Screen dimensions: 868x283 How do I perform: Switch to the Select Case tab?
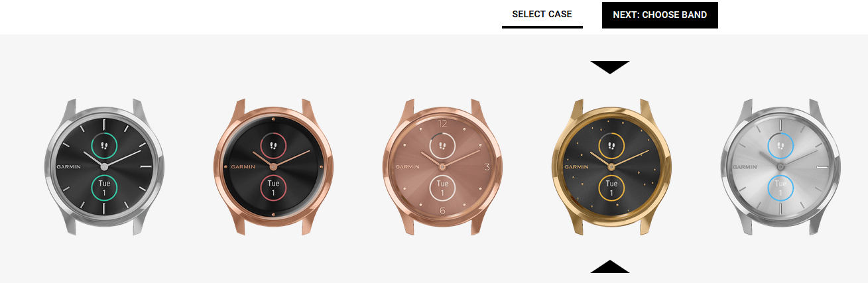(x=542, y=15)
